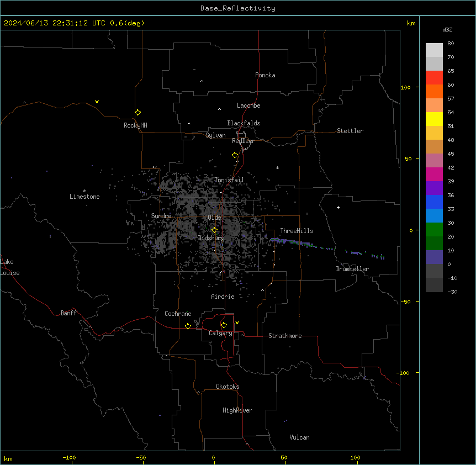Click the Drumheller label
The height and width of the screenshot is (465, 476).
pos(352,269)
